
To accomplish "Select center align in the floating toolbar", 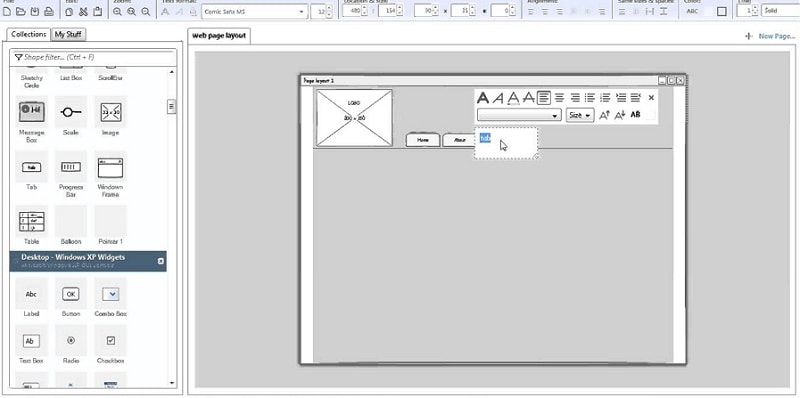I will click(x=559, y=97).
